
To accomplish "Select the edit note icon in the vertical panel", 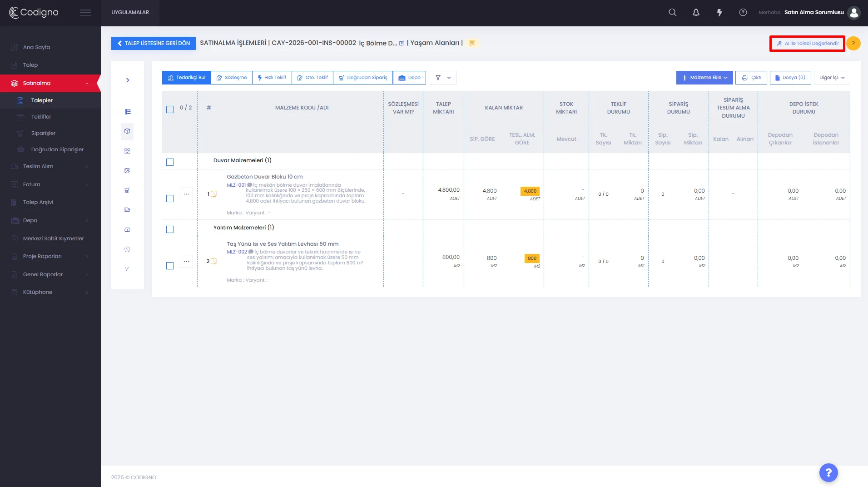I will [128, 170].
